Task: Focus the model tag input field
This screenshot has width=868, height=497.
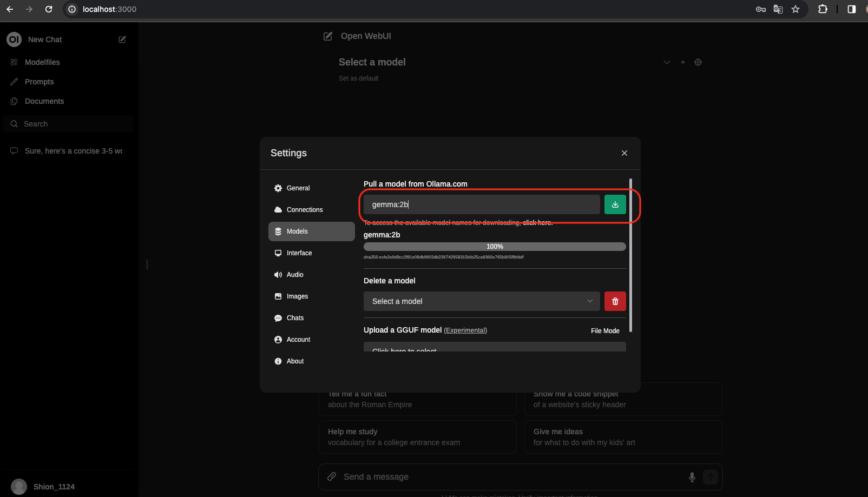Action: pos(481,204)
